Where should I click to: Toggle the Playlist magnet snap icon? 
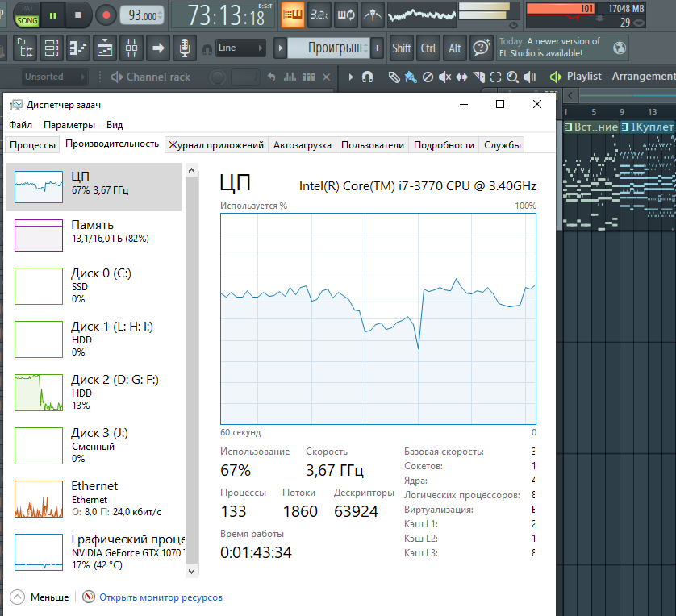(x=367, y=77)
